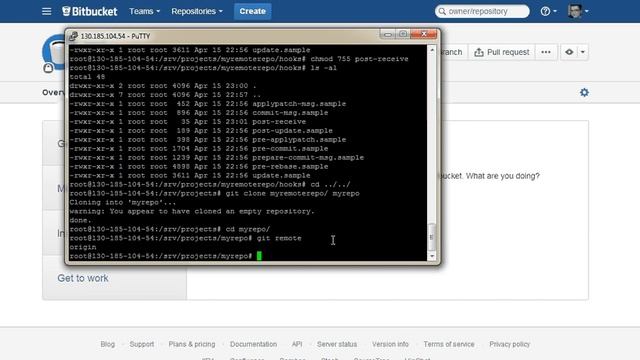The image size is (640, 360).
Task: Click the 'done.' terminal line
Action: point(80,220)
